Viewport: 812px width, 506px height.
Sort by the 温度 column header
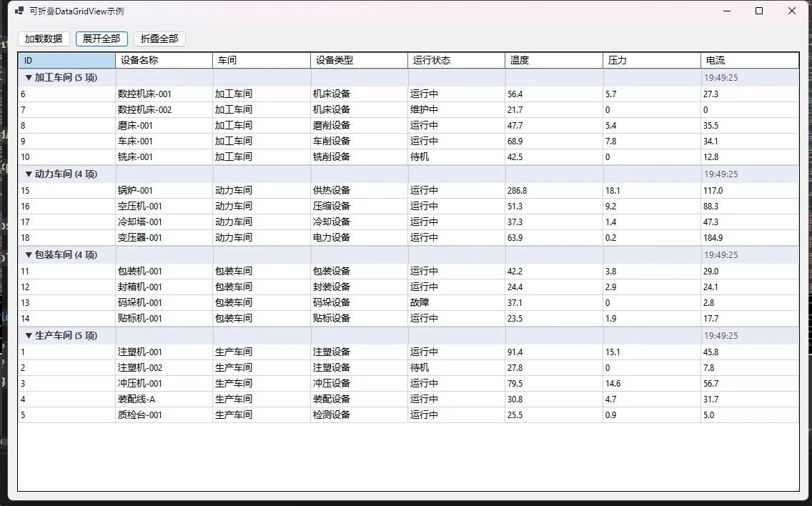click(x=553, y=61)
